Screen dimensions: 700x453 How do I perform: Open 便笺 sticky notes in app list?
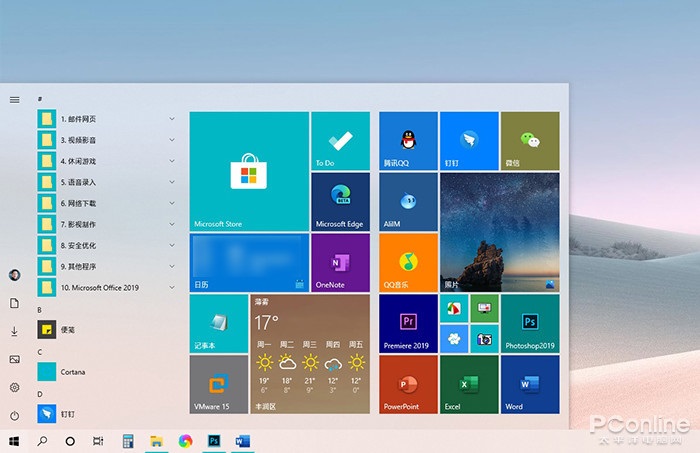coord(106,330)
